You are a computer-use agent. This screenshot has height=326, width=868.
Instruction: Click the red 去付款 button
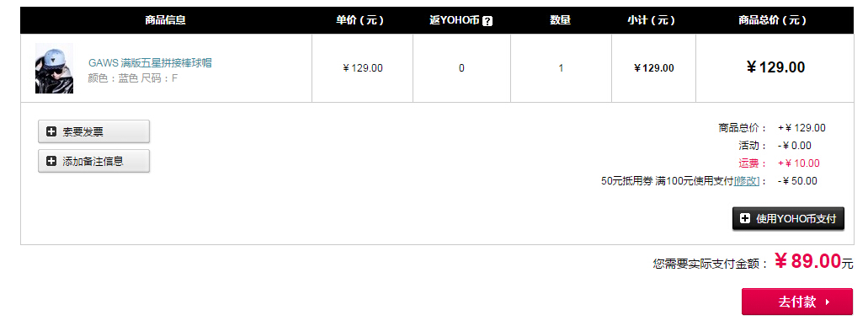click(x=797, y=302)
